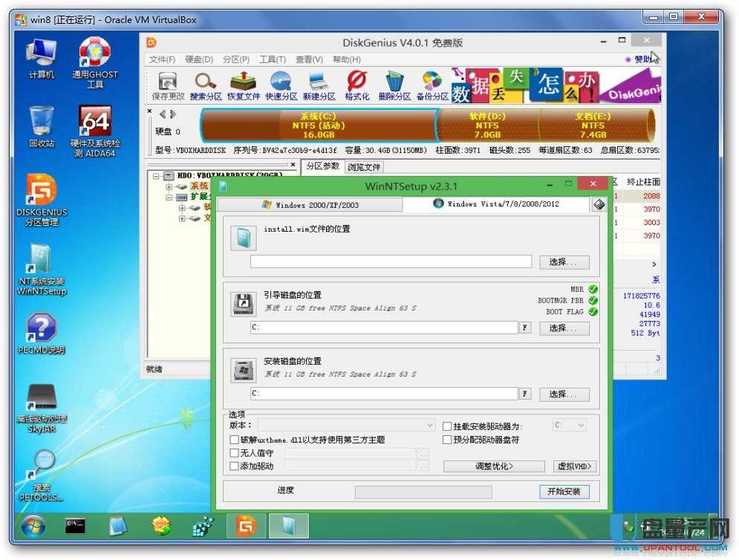
Task: Select the 快速分区 toolbar icon
Action: click(x=281, y=83)
